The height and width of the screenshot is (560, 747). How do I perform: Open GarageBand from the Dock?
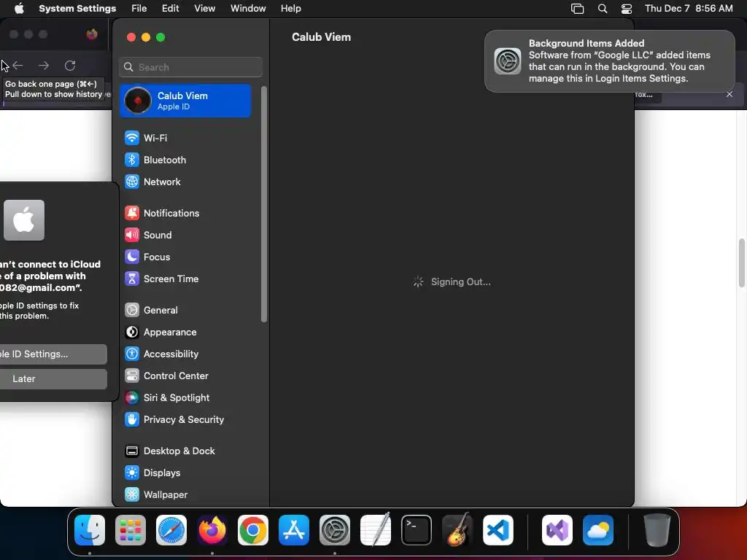click(x=457, y=530)
